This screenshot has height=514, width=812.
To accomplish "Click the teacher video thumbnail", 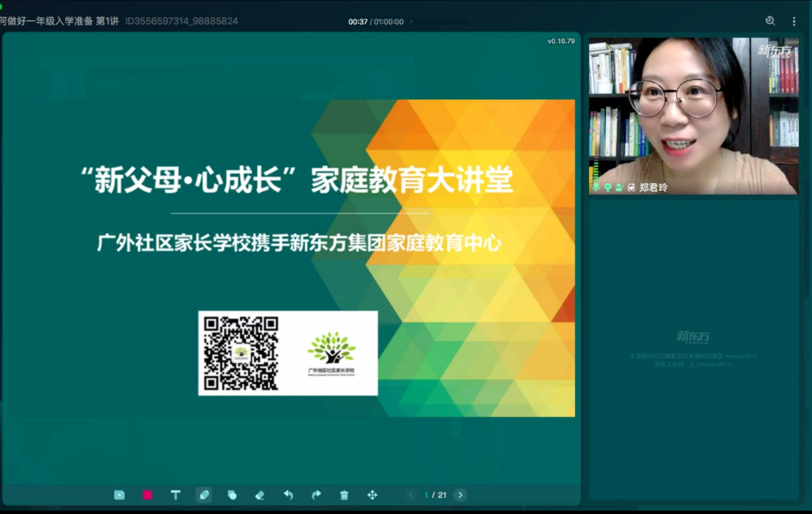I will [693, 116].
